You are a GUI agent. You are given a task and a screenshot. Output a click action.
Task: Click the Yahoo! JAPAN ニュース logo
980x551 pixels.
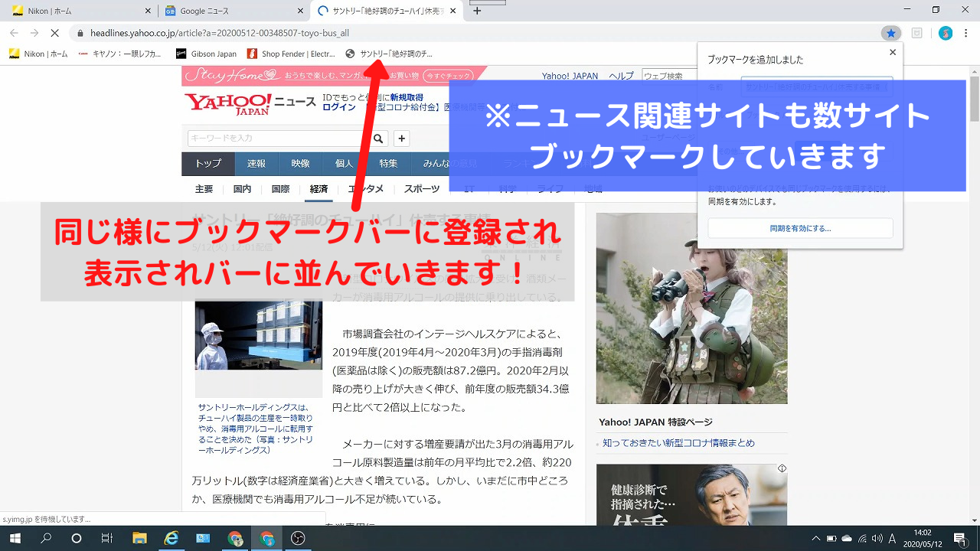point(250,103)
